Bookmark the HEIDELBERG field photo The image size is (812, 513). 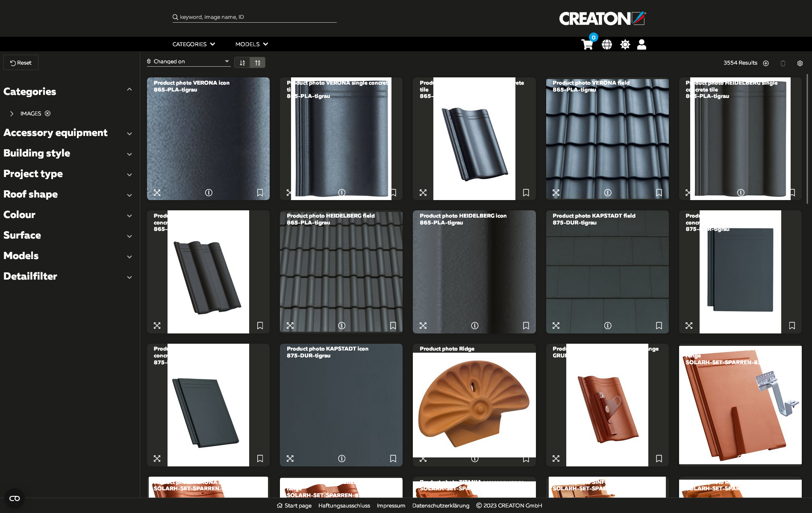point(393,326)
